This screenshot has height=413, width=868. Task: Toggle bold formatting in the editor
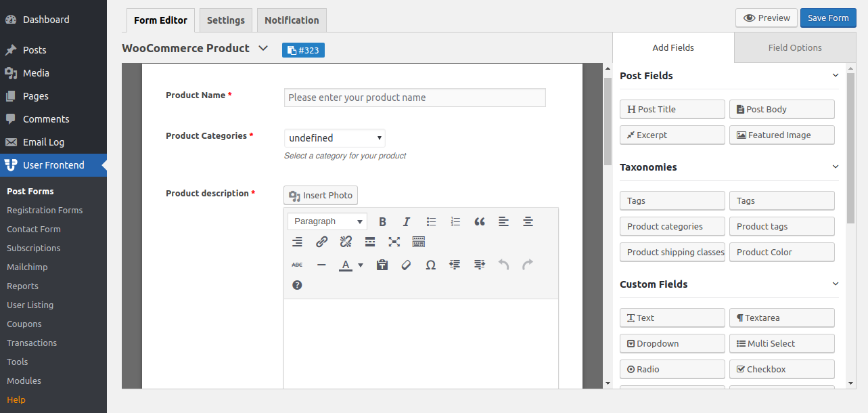(x=382, y=221)
